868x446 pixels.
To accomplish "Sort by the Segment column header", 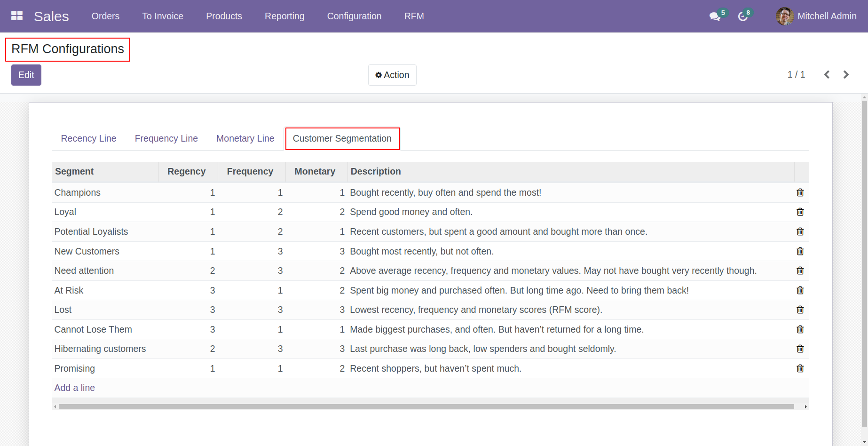I will tap(105, 172).
